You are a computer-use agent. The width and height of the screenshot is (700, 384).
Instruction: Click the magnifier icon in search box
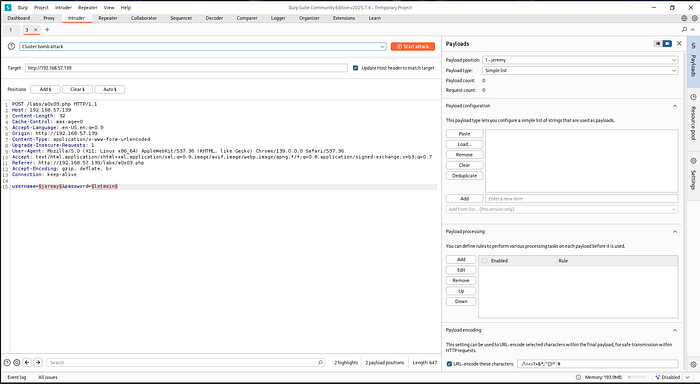point(320,363)
